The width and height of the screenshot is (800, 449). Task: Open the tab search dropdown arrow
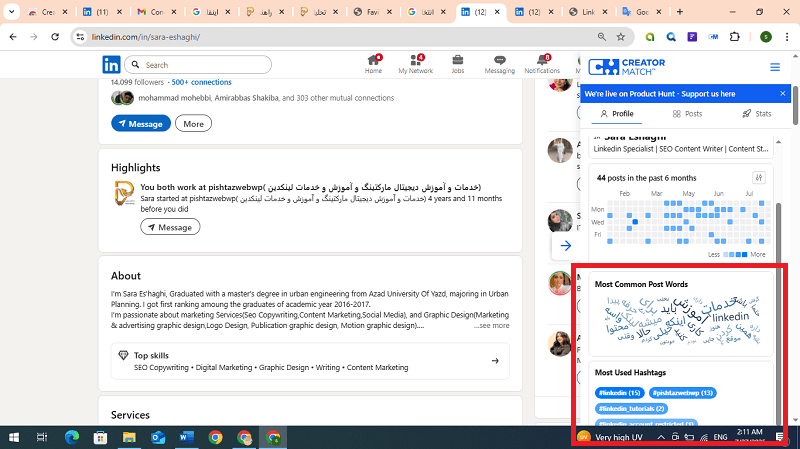11,12
